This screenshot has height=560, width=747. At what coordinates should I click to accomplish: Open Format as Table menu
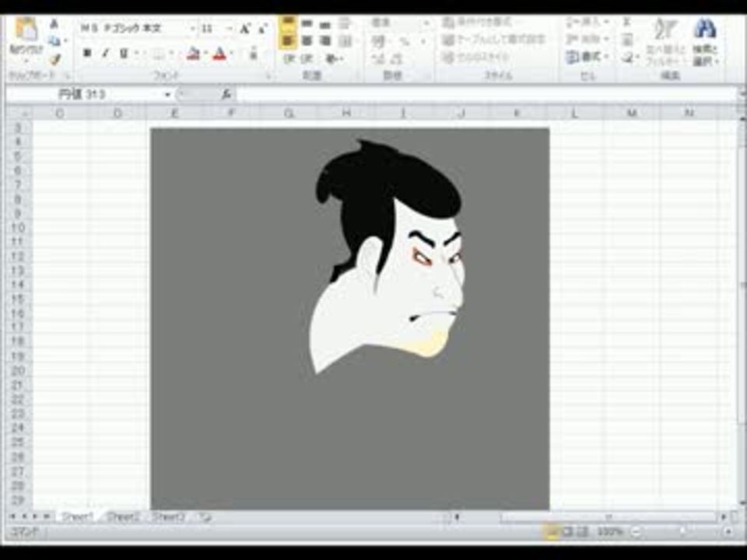pos(493,40)
